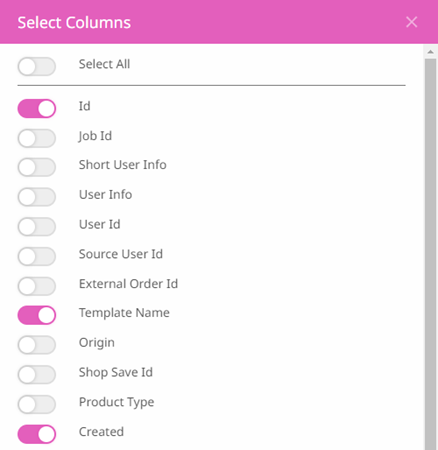Click the vertical scrollbar thumb
Screen dimensions: 438x450
point(430,254)
